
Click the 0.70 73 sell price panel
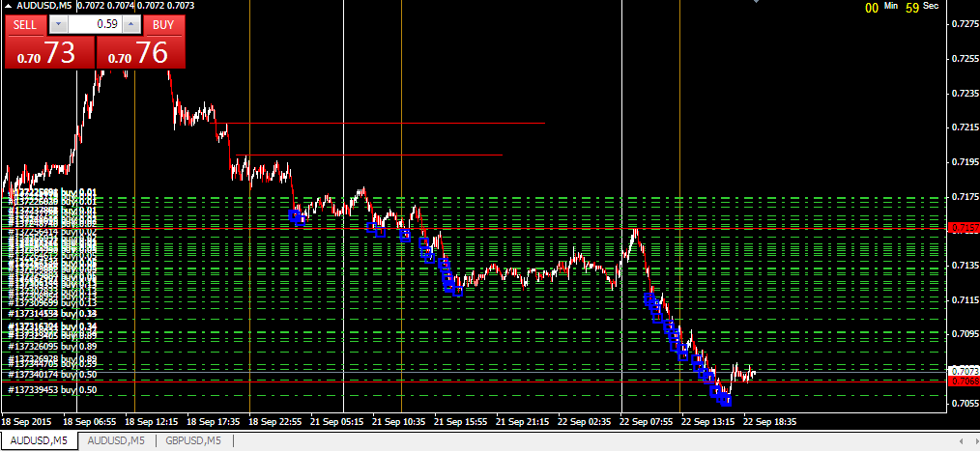49,52
